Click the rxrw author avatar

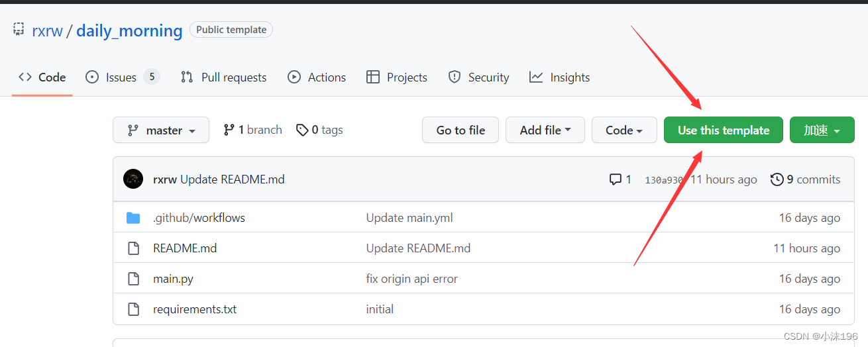133,179
